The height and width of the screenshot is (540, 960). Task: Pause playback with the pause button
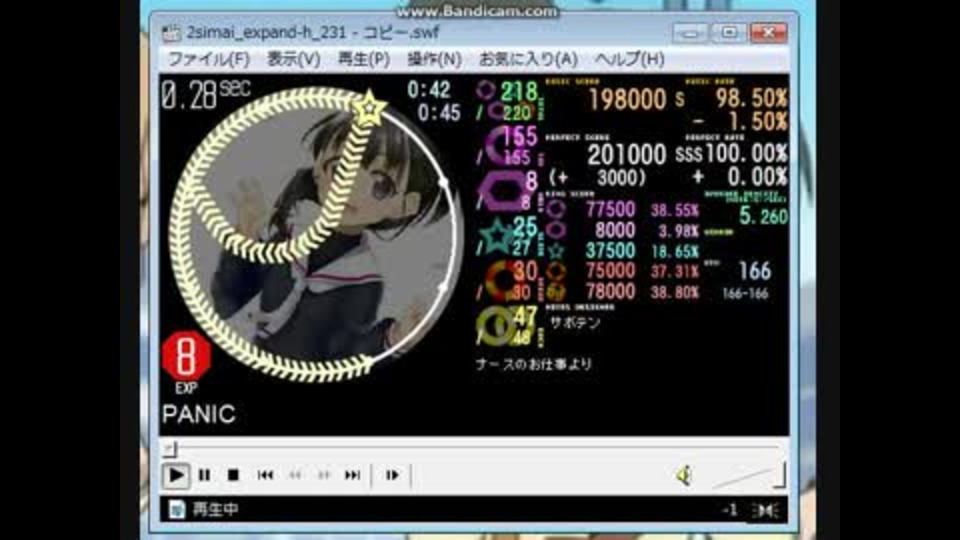[204, 475]
